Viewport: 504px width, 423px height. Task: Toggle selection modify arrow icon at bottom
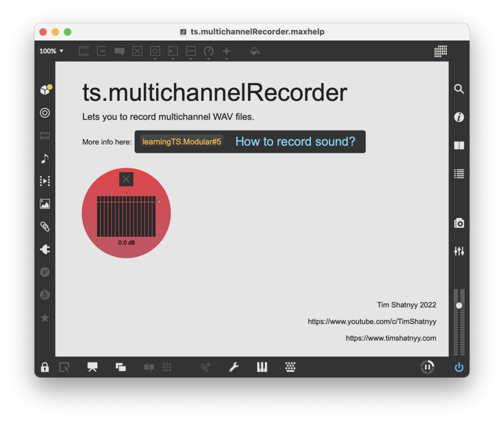[x=64, y=367]
